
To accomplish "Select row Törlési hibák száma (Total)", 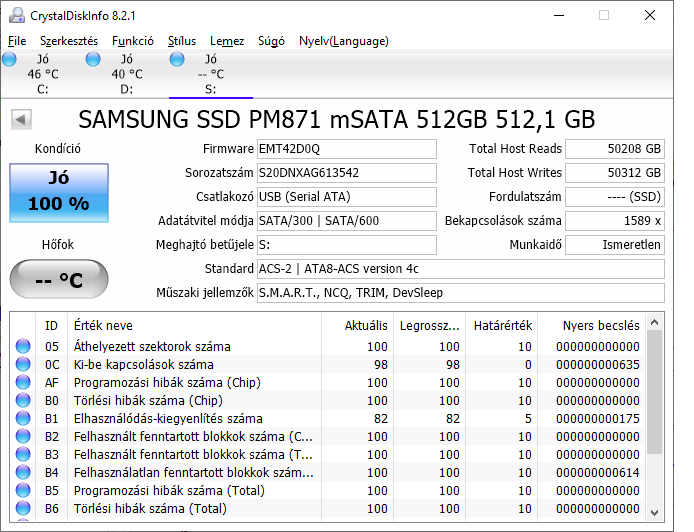I will coord(328,508).
